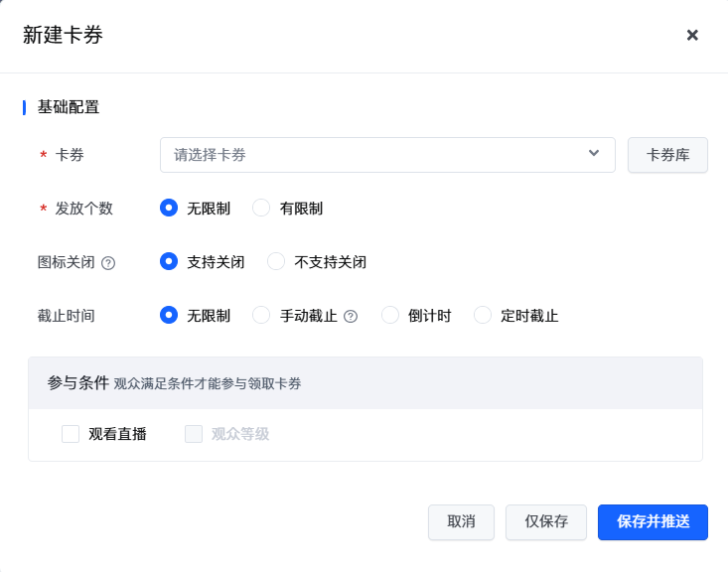Click the 仅保存 button
Image resolution: width=728 pixels, height=572 pixels.
[546, 522]
